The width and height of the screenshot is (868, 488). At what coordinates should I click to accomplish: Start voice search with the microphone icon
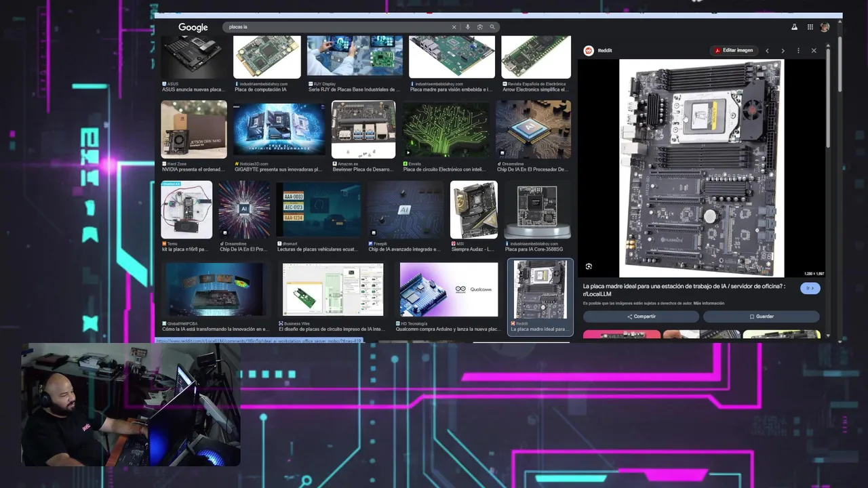467,27
